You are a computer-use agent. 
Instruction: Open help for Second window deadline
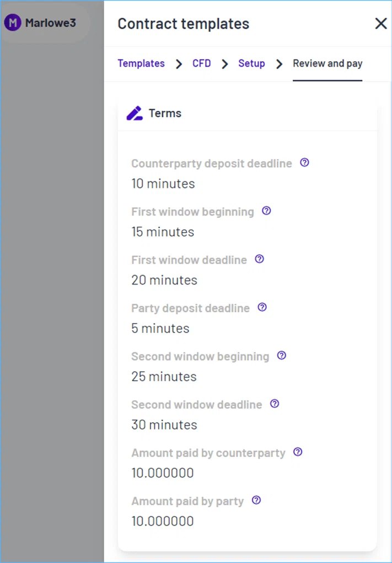275,404
